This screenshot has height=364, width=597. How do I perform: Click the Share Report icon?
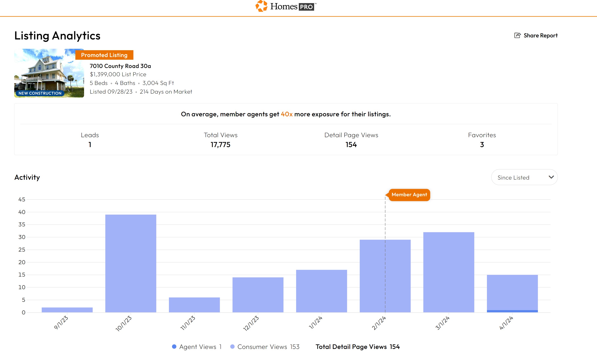coord(517,35)
